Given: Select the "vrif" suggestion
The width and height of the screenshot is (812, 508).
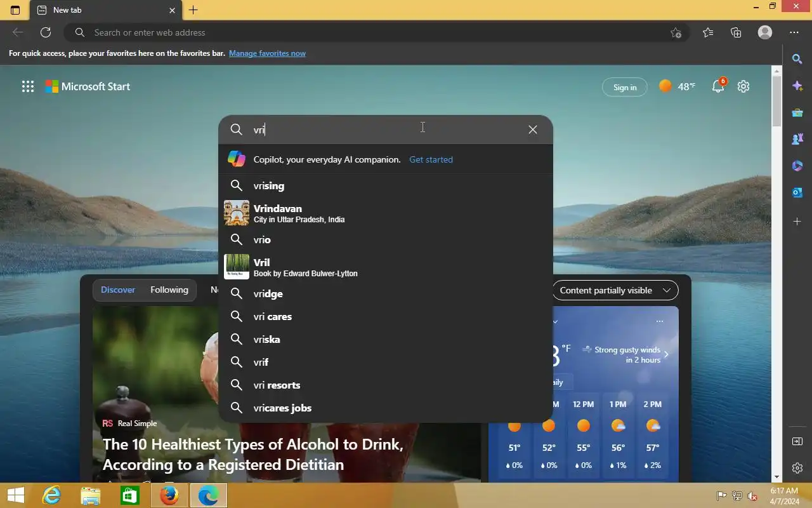Looking at the screenshot, I should [386, 362].
